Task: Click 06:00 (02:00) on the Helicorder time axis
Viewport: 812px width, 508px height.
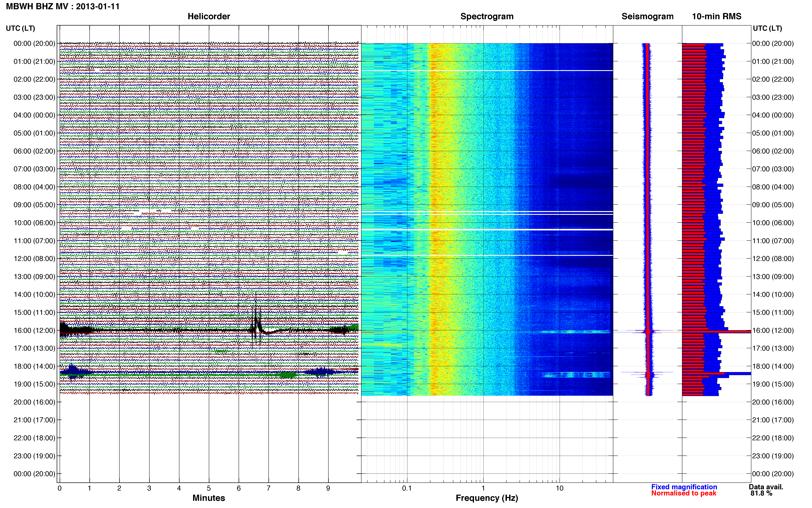Action: coord(34,151)
